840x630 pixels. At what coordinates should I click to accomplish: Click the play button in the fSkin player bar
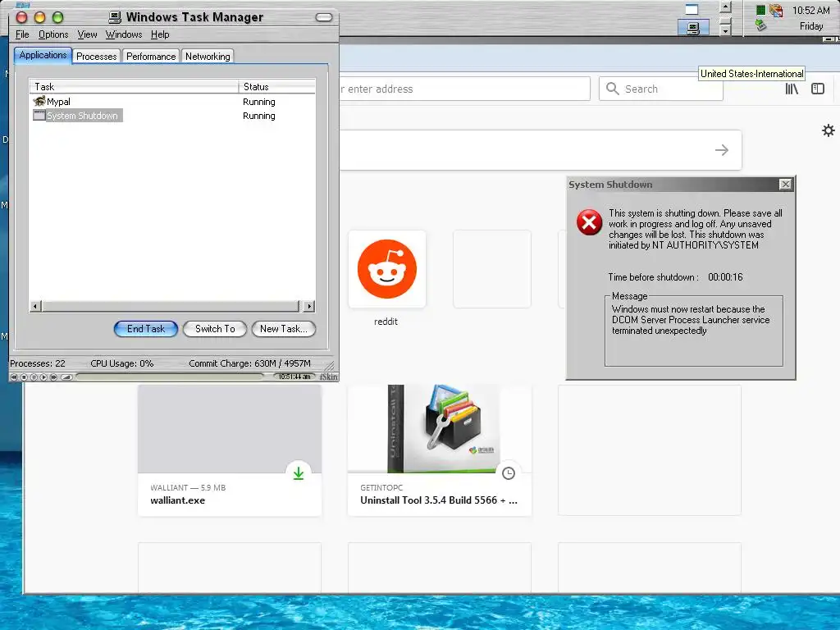click(x=44, y=377)
